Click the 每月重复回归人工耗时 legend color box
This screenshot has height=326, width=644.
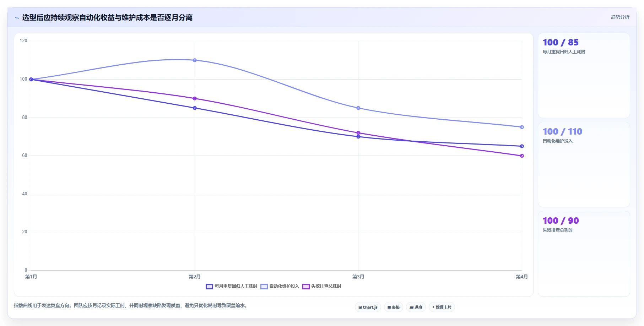(210, 287)
